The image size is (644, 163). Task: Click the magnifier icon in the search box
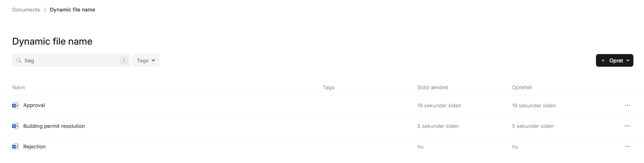click(x=19, y=60)
